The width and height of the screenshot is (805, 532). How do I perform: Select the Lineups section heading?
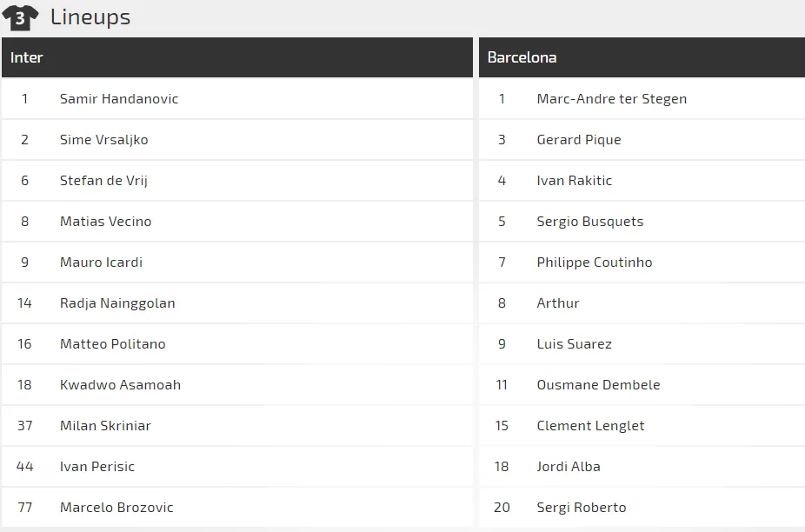[x=90, y=17]
